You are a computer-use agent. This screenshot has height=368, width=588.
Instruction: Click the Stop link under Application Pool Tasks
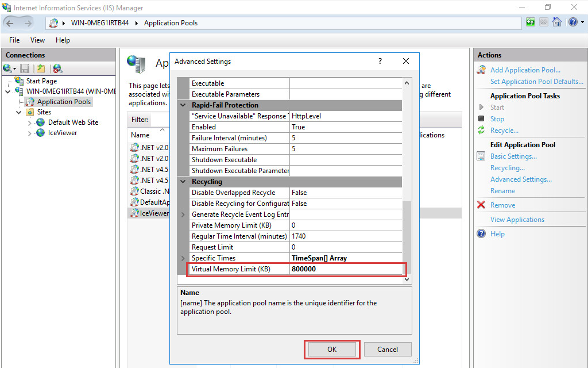pos(497,118)
